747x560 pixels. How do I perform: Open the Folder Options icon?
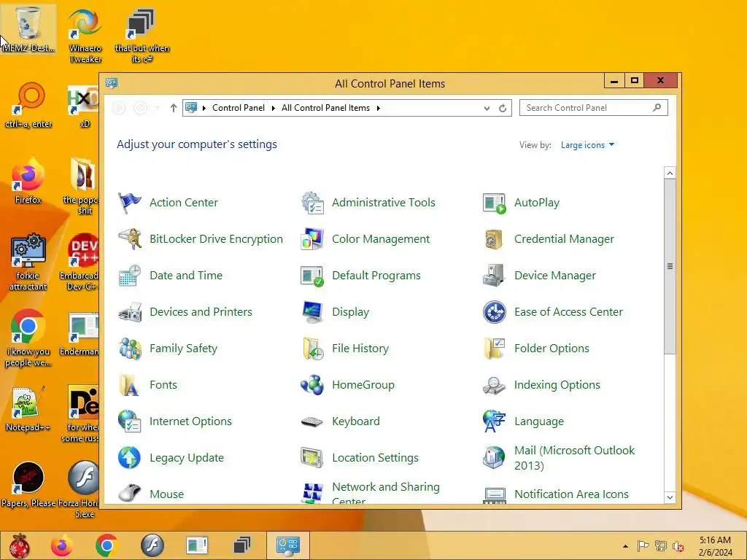495,349
